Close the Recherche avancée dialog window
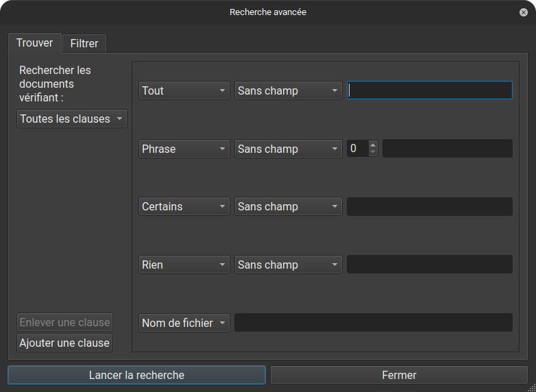Image resolution: width=536 pixels, height=392 pixels. (x=524, y=12)
